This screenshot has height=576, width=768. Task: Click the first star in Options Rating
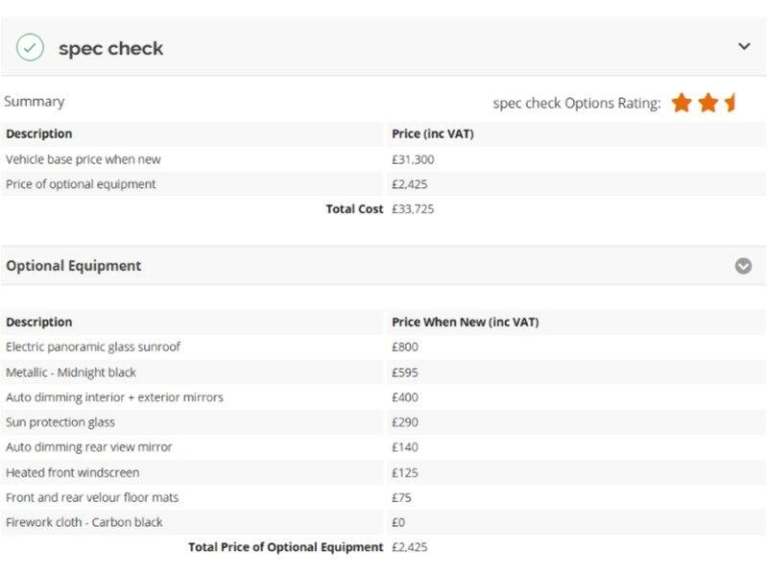tap(681, 103)
